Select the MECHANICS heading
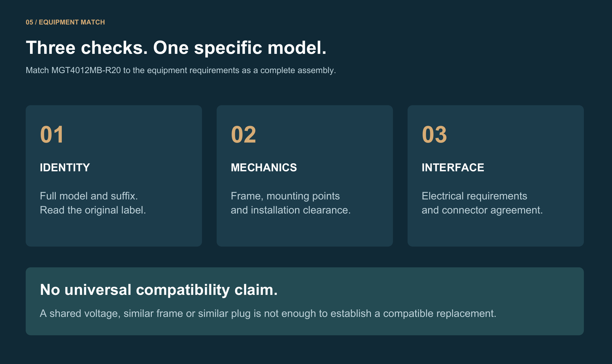This screenshot has width=612, height=364. pos(264,168)
